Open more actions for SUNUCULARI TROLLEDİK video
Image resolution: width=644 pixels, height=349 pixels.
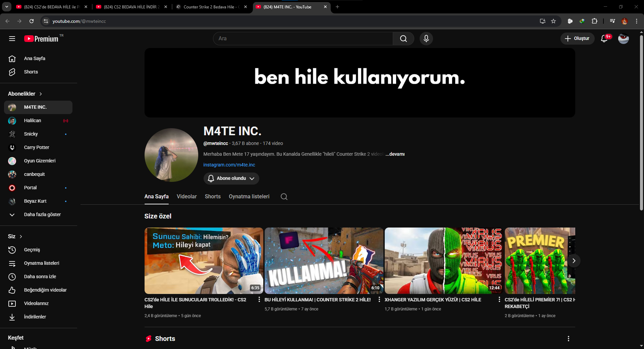(x=259, y=299)
